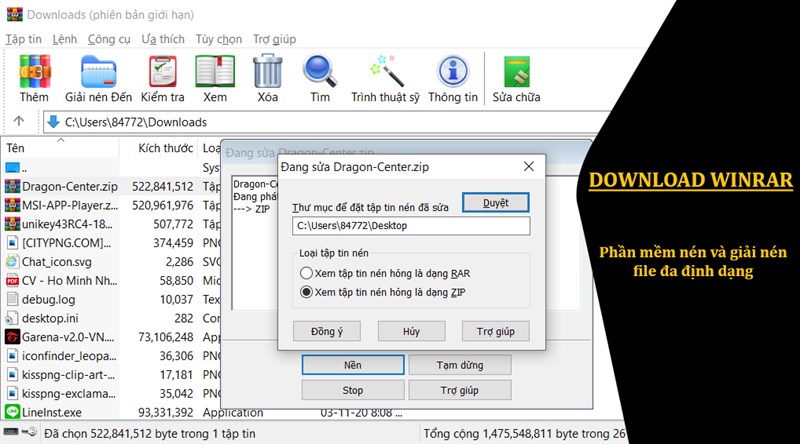Click the DOWNLOAD WINRAR heading link

(x=691, y=180)
